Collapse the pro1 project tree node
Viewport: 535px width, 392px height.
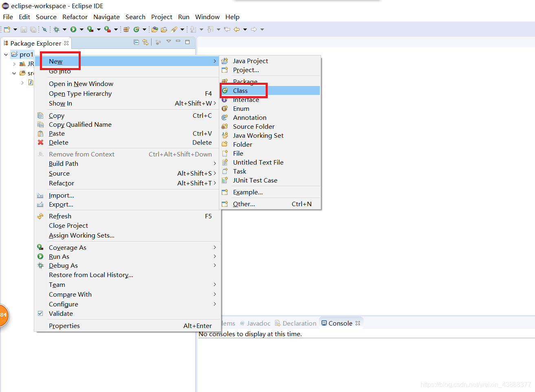coord(6,54)
